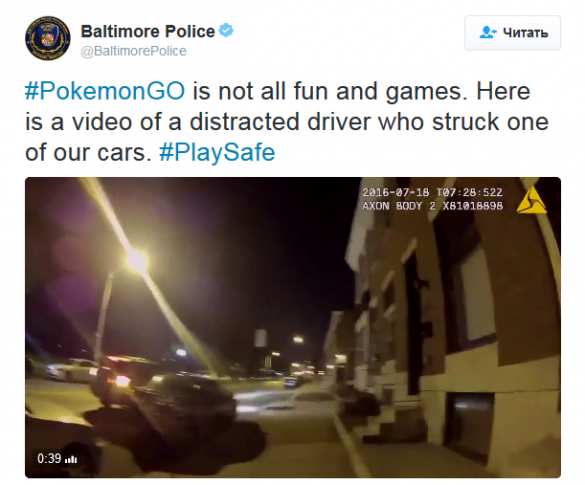Click the 2016-07-18 timestamp overlay
The width and height of the screenshot is (585, 485).
tap(432, 193)
